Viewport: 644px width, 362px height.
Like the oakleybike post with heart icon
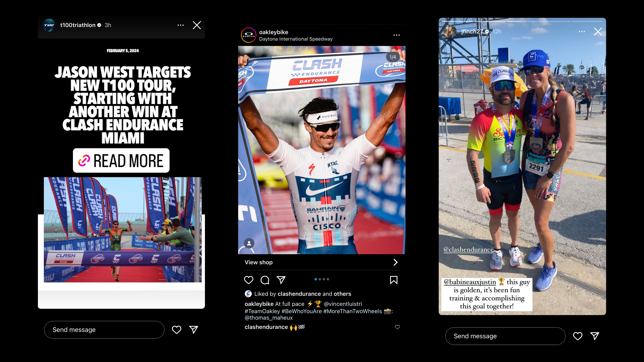pos(249,280)
